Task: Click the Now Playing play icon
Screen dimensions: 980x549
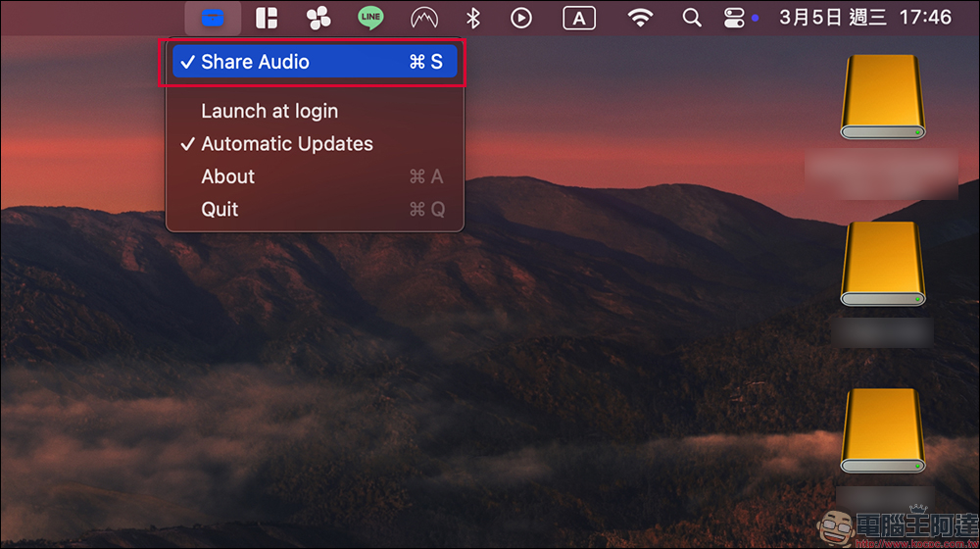Action: click(x=520, y=18)
